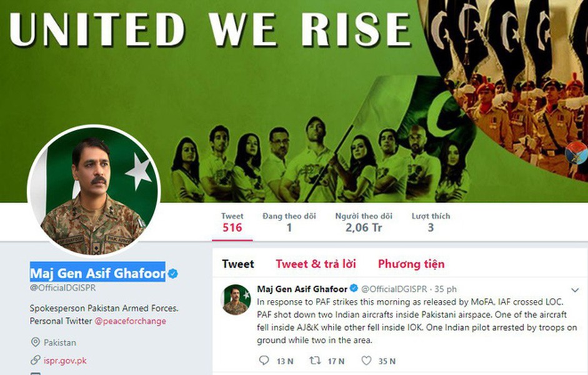This screenshot has width=588, height=375.
Task: Click the chain link icon beside ispr.gov.pk
Action: 35,361
